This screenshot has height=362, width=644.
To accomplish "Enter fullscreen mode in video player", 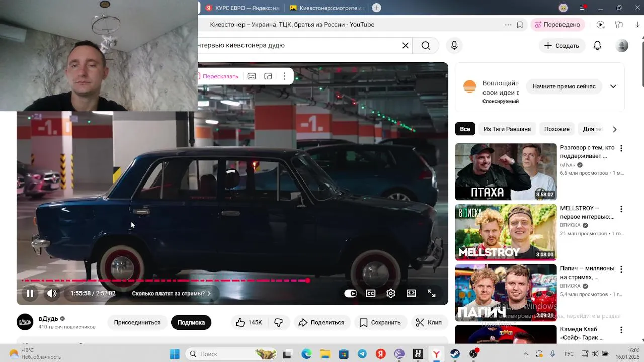I will click(432, 293).
